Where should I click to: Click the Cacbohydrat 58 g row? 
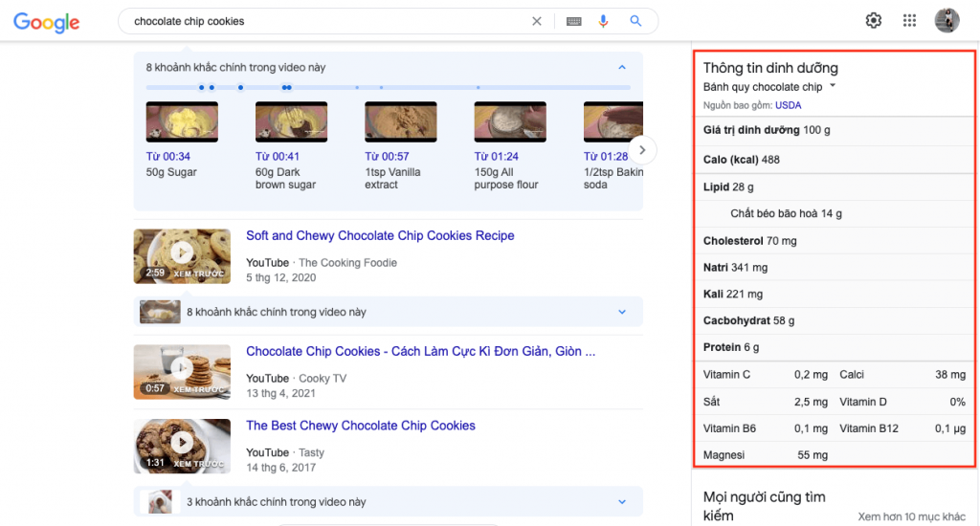[834, 320]
